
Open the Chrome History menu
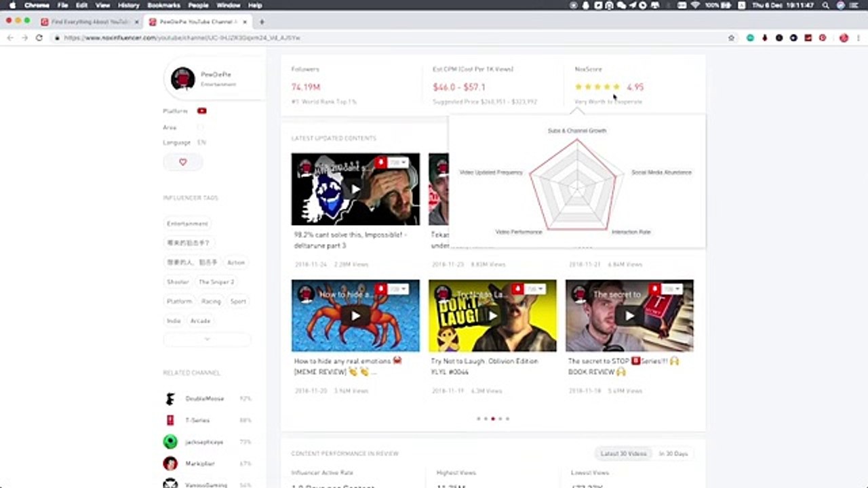[x=128, y=5]
